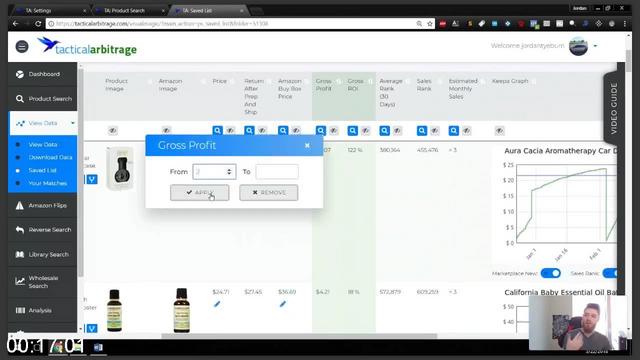Toggle the Marketplace New switch on Keepa graph
This screenshot has width=640, height=360.
click(x=551, y=273)
